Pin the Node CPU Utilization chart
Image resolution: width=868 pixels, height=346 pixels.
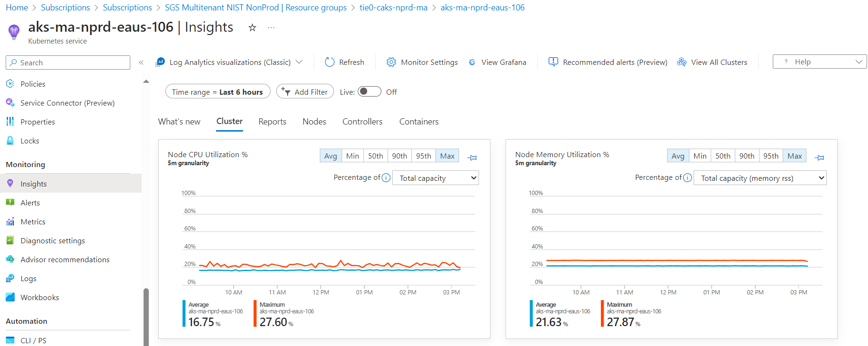(472, 158)
